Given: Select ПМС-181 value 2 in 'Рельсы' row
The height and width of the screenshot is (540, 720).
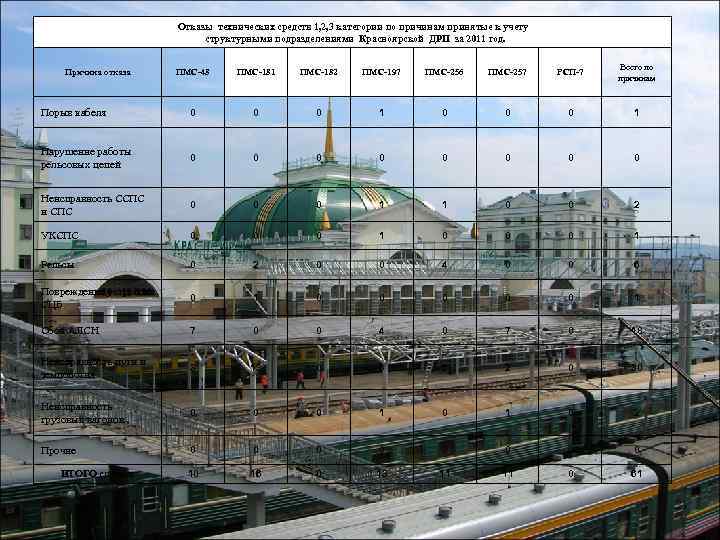Looking at the screenshot, I should (256, 264).
